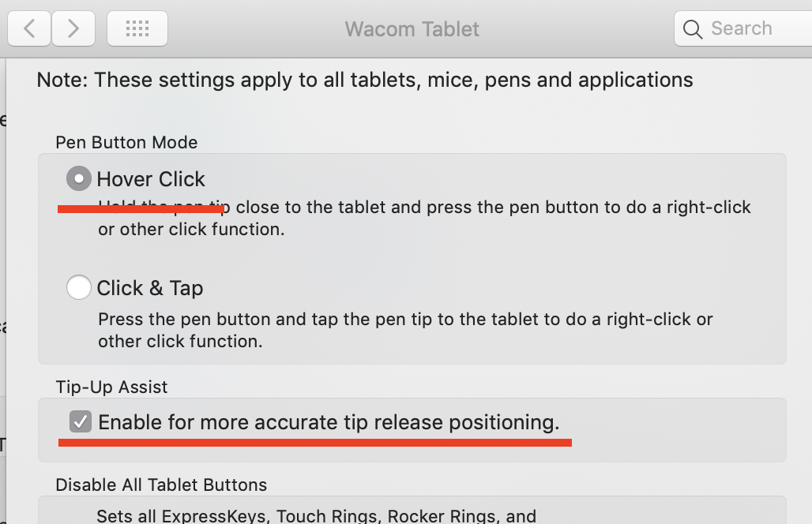Click the Click & Tap description paragraph
This screenshot has height=524, width=812.
[x=405, y=330]
